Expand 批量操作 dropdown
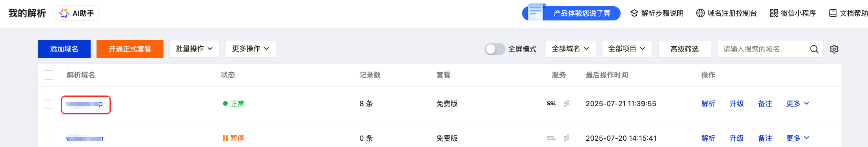Screen dimensions: 868x147 point(194,49)
